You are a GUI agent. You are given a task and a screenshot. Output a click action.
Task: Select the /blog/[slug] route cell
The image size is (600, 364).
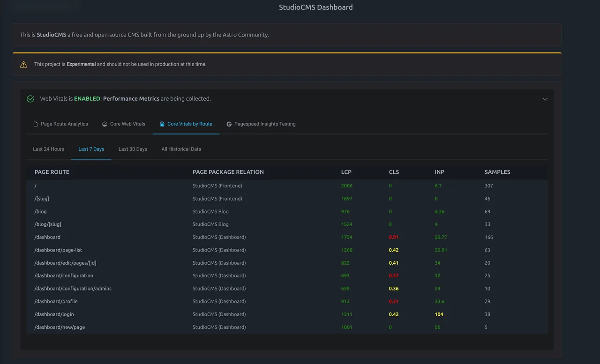pyautogui.click(x=48, y=224)
